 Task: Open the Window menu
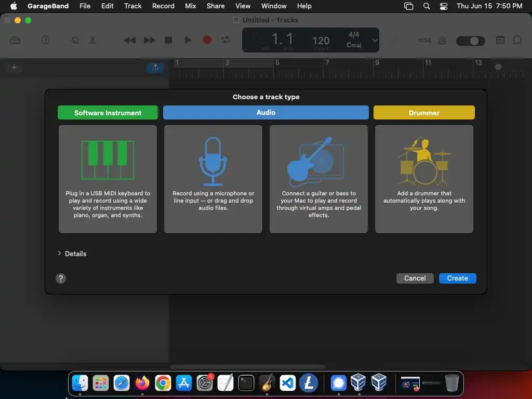point(274,6)
